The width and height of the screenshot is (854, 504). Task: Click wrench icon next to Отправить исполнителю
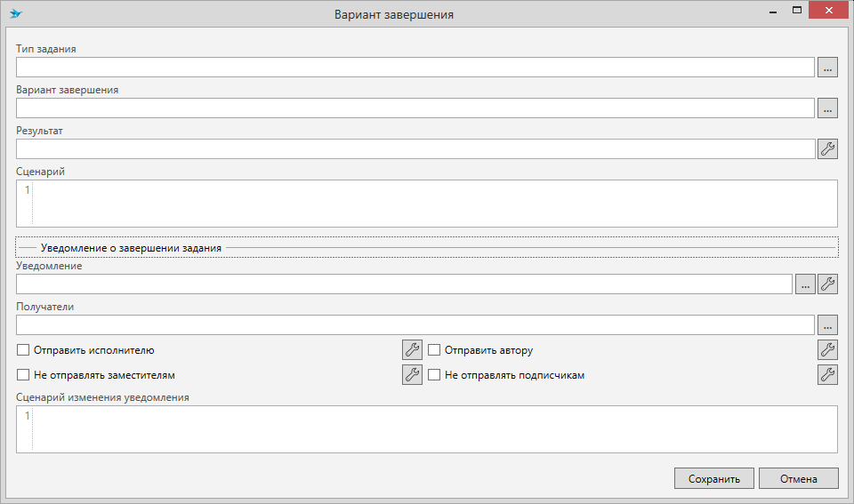click(412, 350)
